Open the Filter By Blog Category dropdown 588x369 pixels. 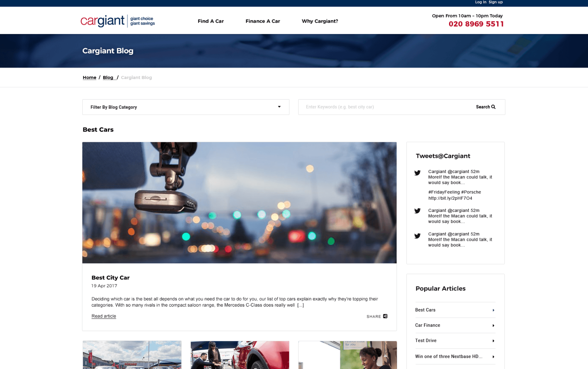click(186, 107)
